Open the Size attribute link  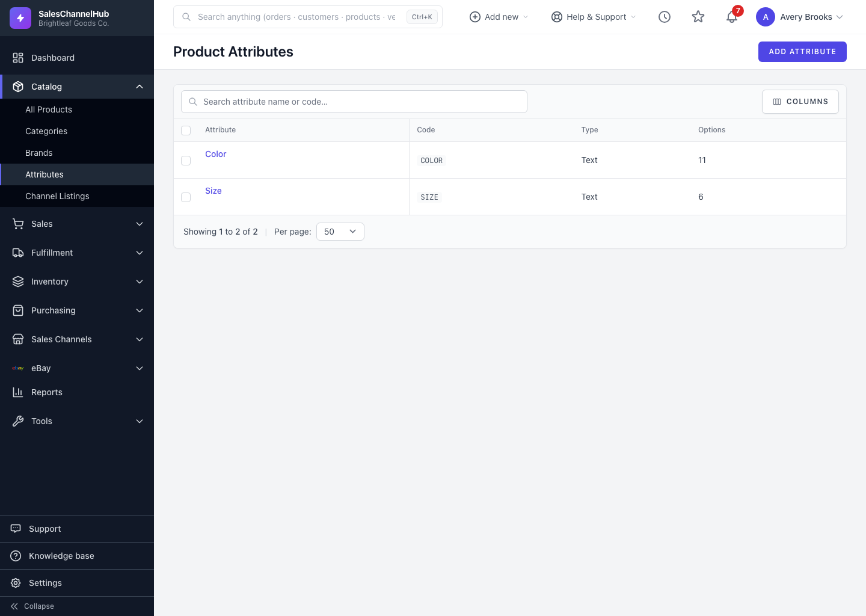(x=213, y=191)
